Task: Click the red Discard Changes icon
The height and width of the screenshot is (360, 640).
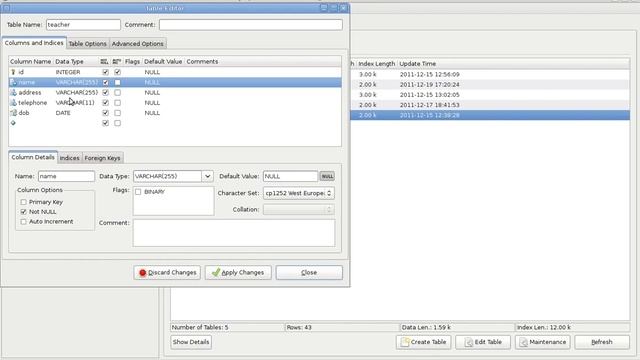Action: pyautogui.click(x=142, y=273)
